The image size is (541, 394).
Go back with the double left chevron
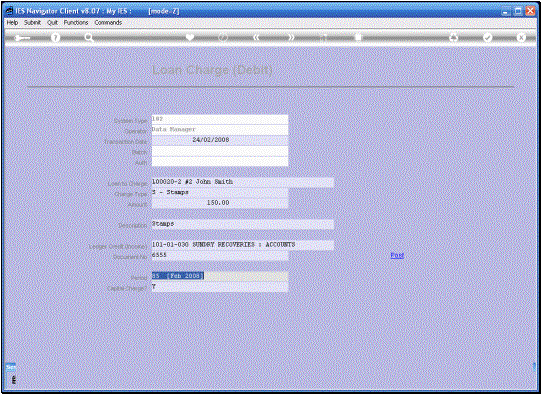point(256,37)
